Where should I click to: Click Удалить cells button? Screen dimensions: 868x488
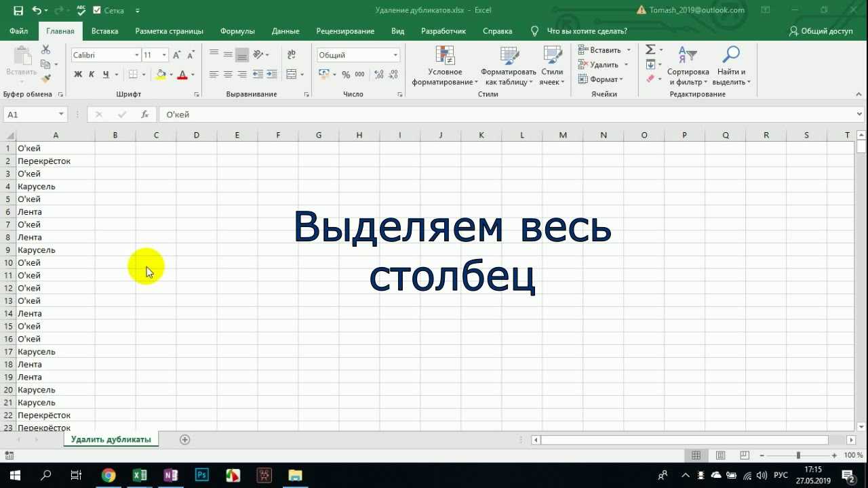click(x=598, y=64)
